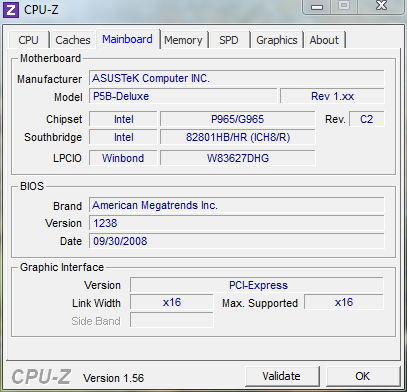407x392 pixels.
Task: Click BIOS Brand American Megatrends Inc.
Action: (237, 205)
